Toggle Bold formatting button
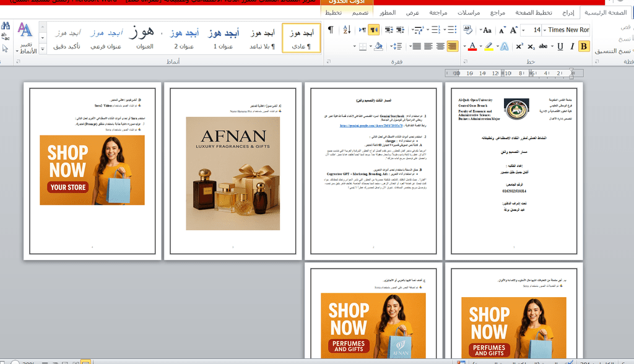The height and width of the screenshot is (364, 634). coord(584,46)
